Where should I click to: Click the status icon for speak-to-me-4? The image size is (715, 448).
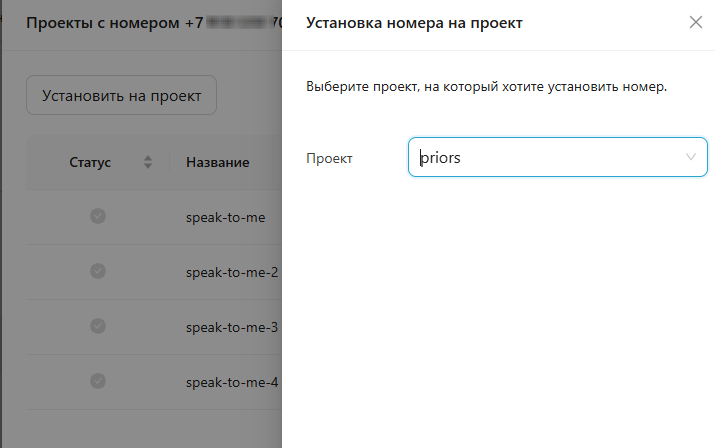pos(98,381)
